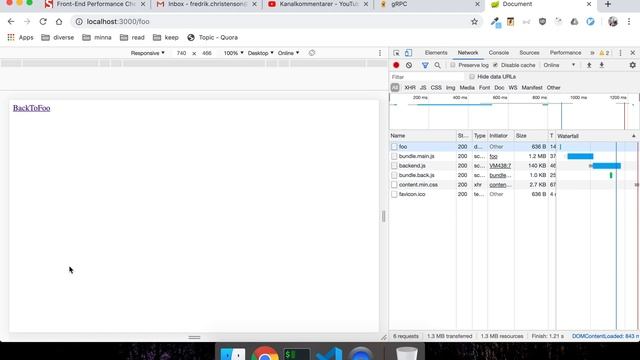
Task: Open the home page button
Action: pos(59,22)
